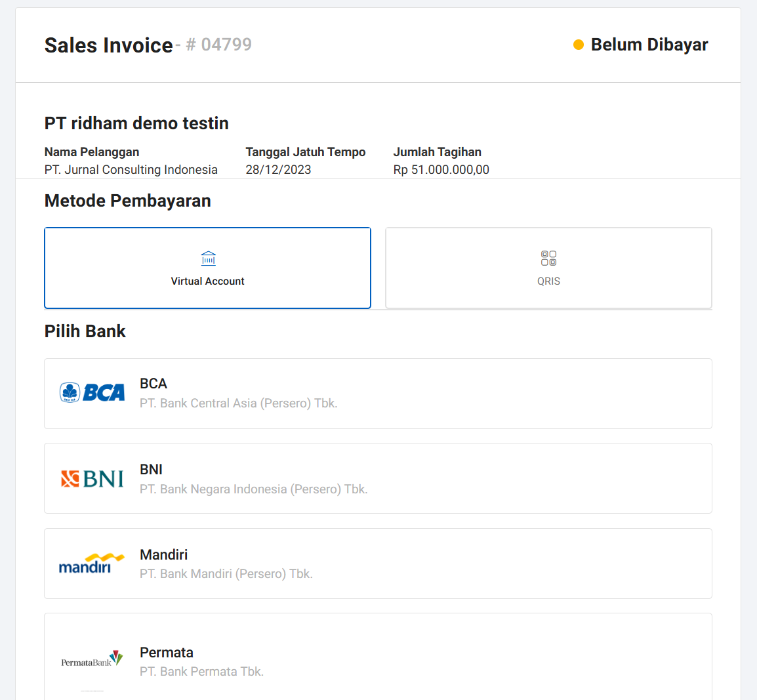Switch to the QRIS payment tab label
This screenshot has height=700, width=757.
click(x=548, y=281)
